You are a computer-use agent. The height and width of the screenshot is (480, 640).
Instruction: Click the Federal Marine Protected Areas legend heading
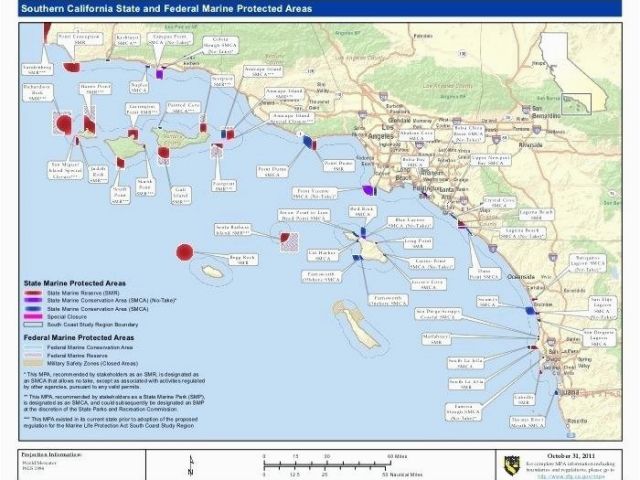pyautogui.click(x=79, y=338)
